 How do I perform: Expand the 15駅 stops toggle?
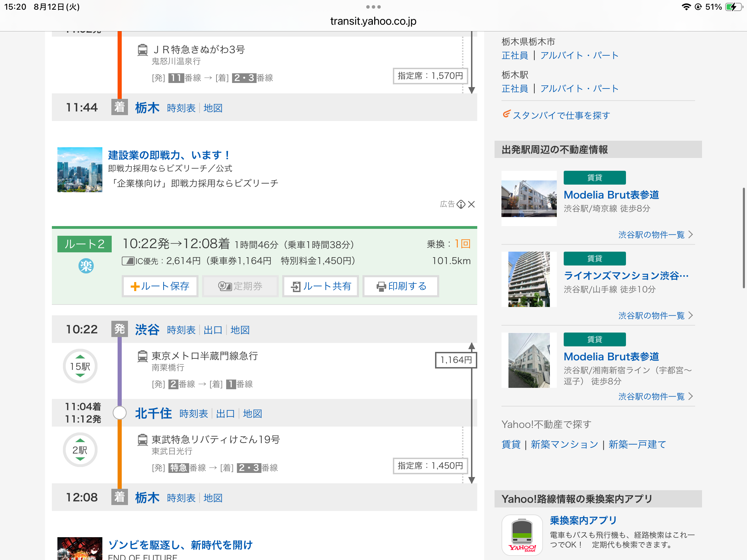(80, 366)
